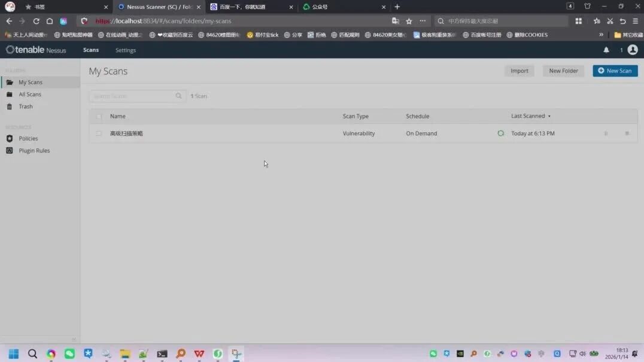Toggle the select-all scans checkbox
Viewport: 644px width, 362px height.
click(x=99, y=117)
